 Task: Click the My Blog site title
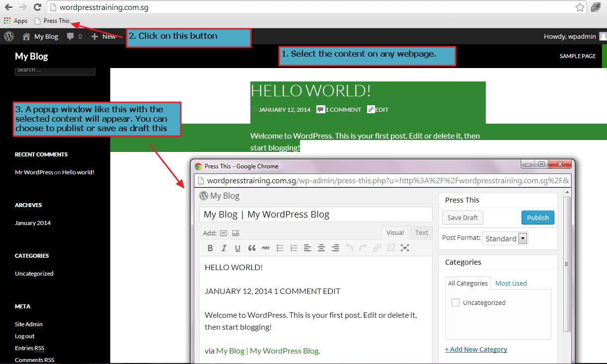tap(31, 56)
